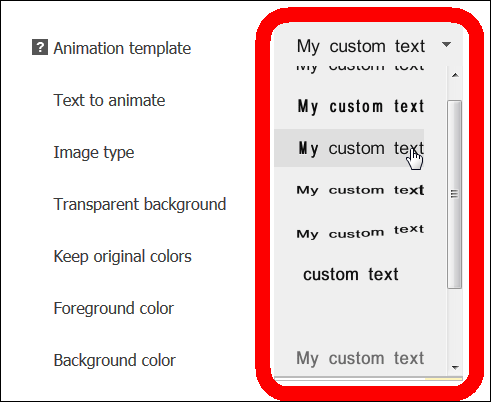This screenshot has width=491, height=402.
Task: Click the question mark help icon
Action: point(40,47)
